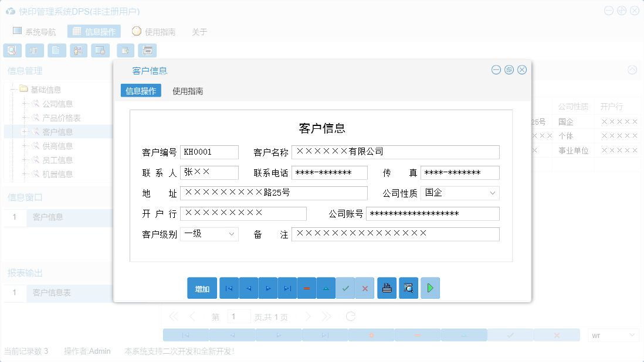Click the 客户编号 input field
The image size is (644, 362).
(x=209, y=152)
